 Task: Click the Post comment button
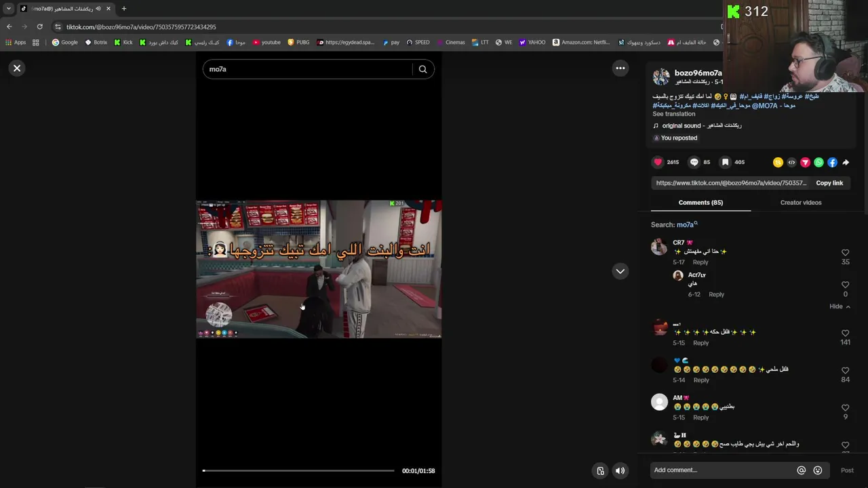(x=847, y=470)
